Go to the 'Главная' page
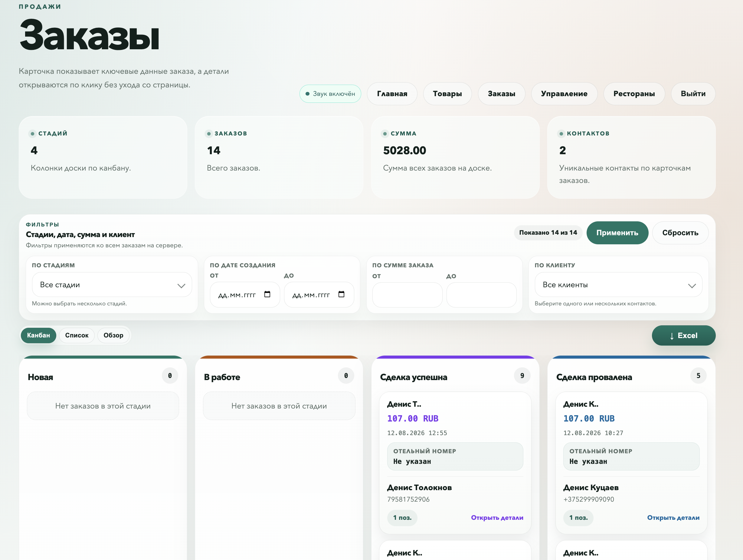743x560 pixels. [392, 94]
